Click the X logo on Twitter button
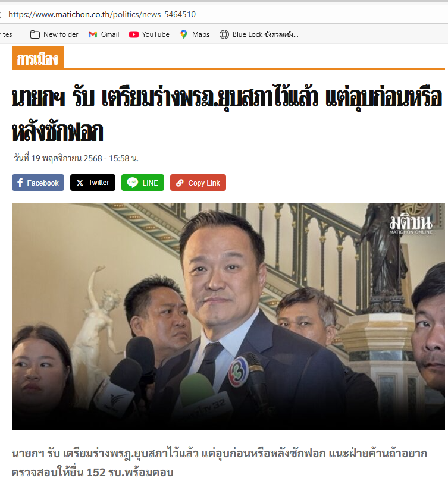 80,183
